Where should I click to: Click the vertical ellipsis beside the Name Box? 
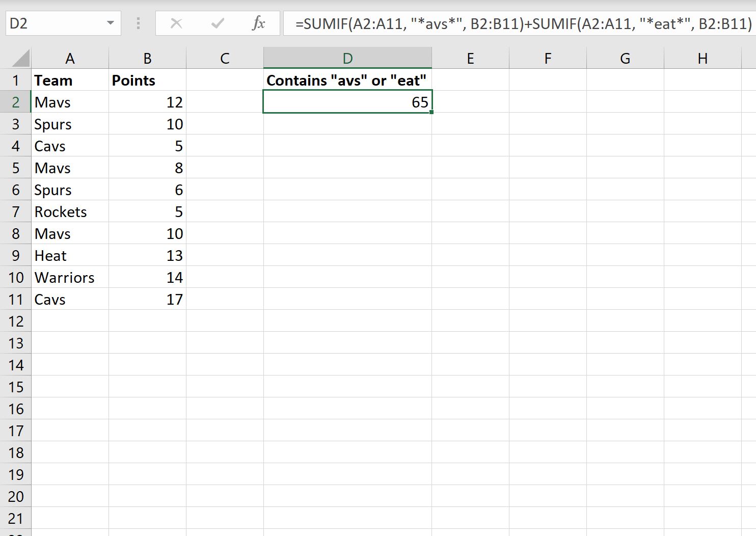[x=138, y=23]
